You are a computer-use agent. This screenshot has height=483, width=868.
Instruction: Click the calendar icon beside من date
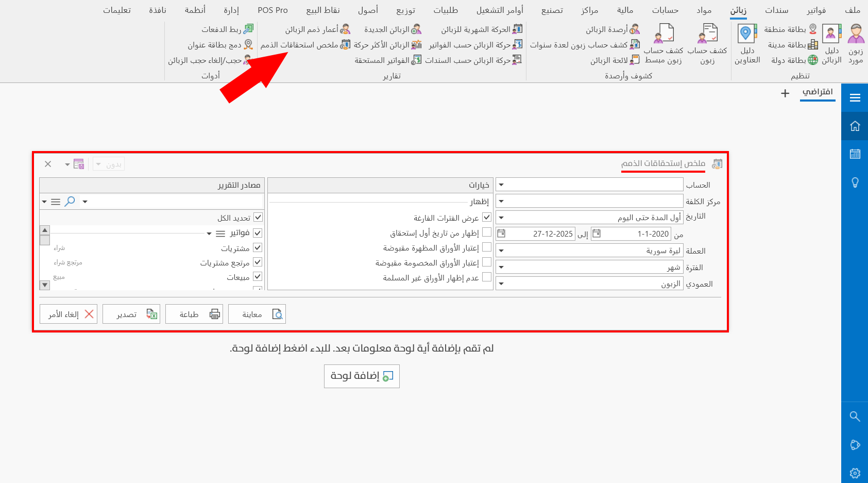click(597, 234)
